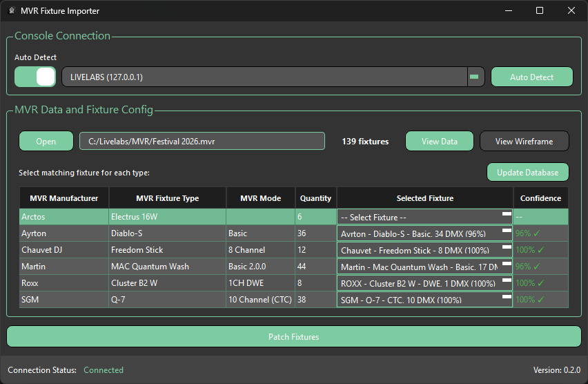The image size is (588, 384).
Task: Click the MVR Manufacturer column header
Action: [x=64, y=198]
